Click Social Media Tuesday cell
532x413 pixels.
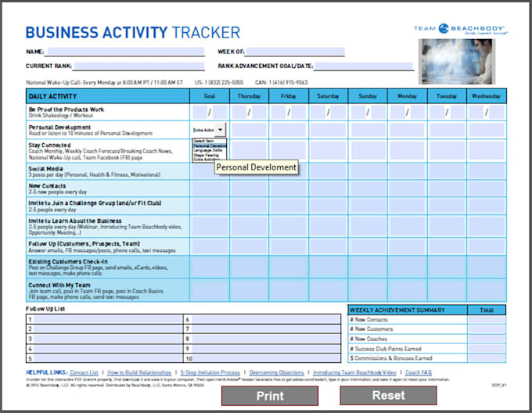coord(447,171)
